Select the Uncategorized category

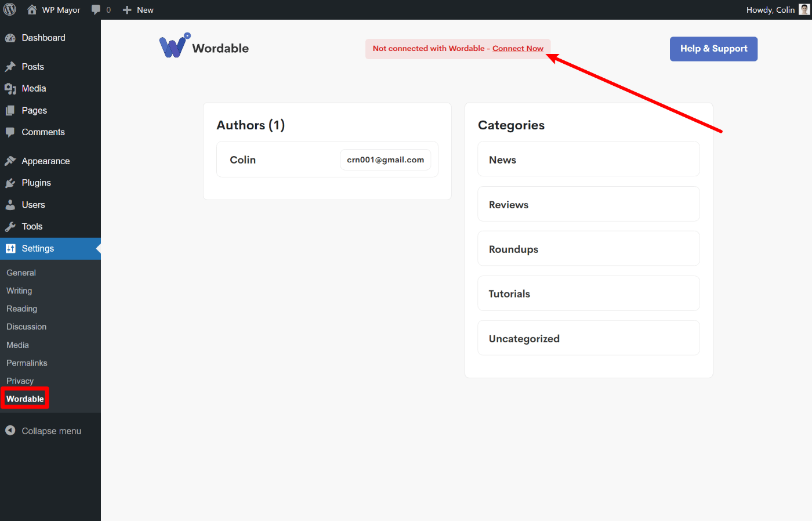588,338
